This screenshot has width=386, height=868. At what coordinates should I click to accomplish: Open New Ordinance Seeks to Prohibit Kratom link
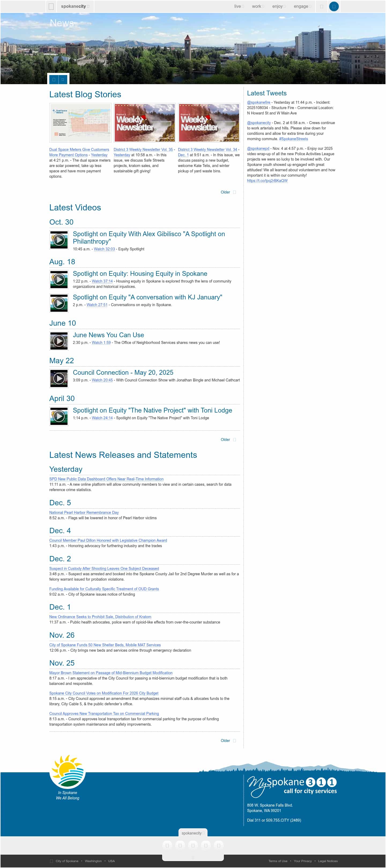[x=100, y=617]
